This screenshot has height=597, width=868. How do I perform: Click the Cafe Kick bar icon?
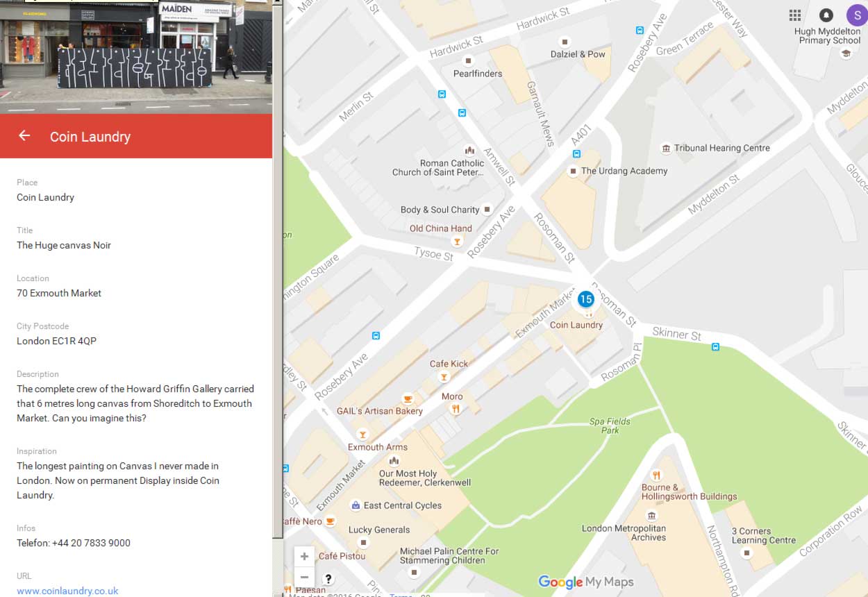(x=444, y=377)
